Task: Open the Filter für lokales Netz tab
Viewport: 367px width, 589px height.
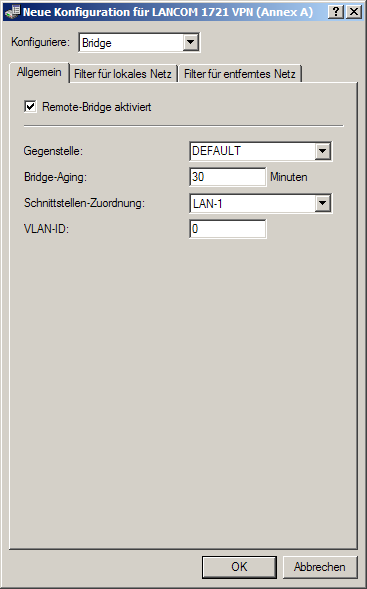Action: click(123, 74)
